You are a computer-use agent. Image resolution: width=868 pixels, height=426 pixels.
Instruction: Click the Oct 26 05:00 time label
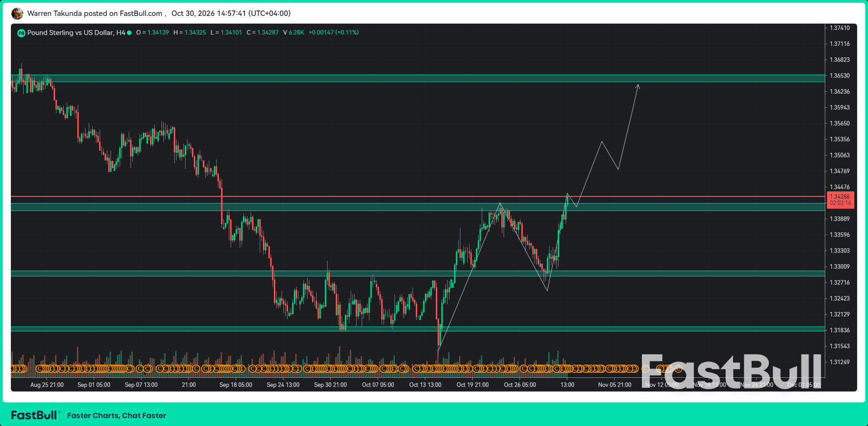520,385
